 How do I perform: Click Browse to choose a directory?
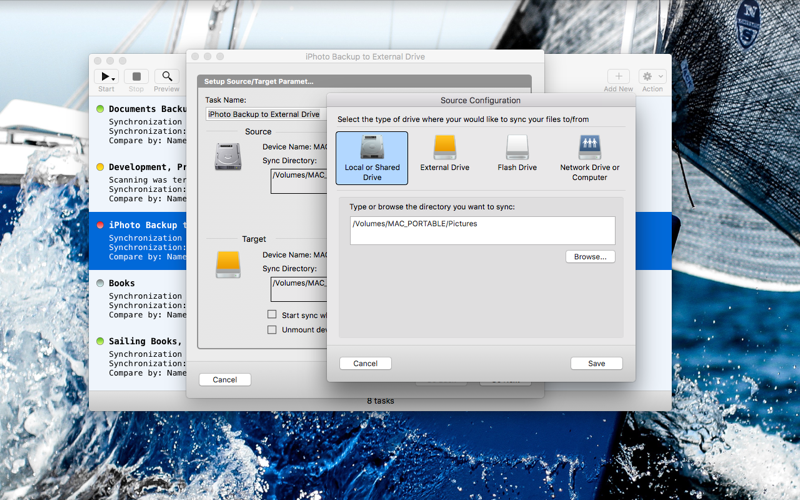tap(590, 257)
